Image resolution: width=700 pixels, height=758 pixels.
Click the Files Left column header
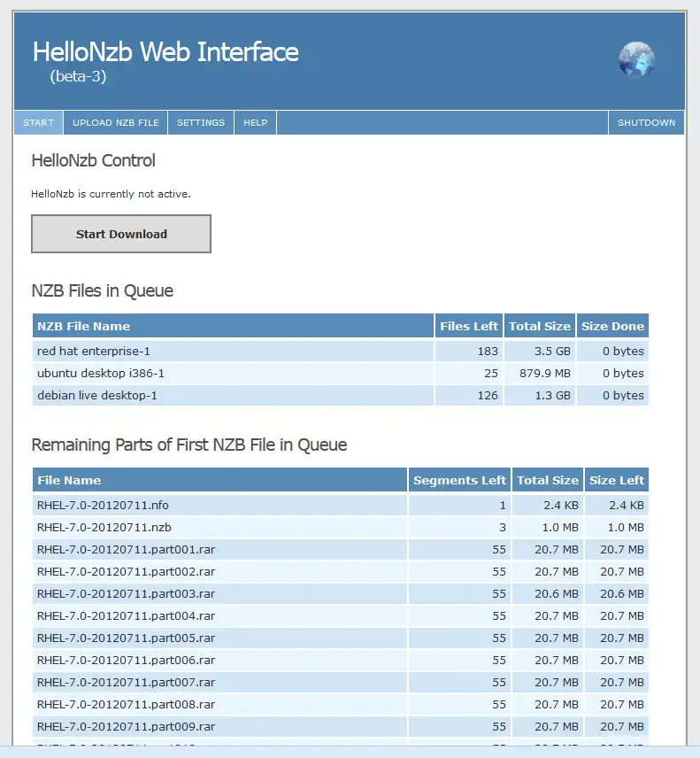469,326
